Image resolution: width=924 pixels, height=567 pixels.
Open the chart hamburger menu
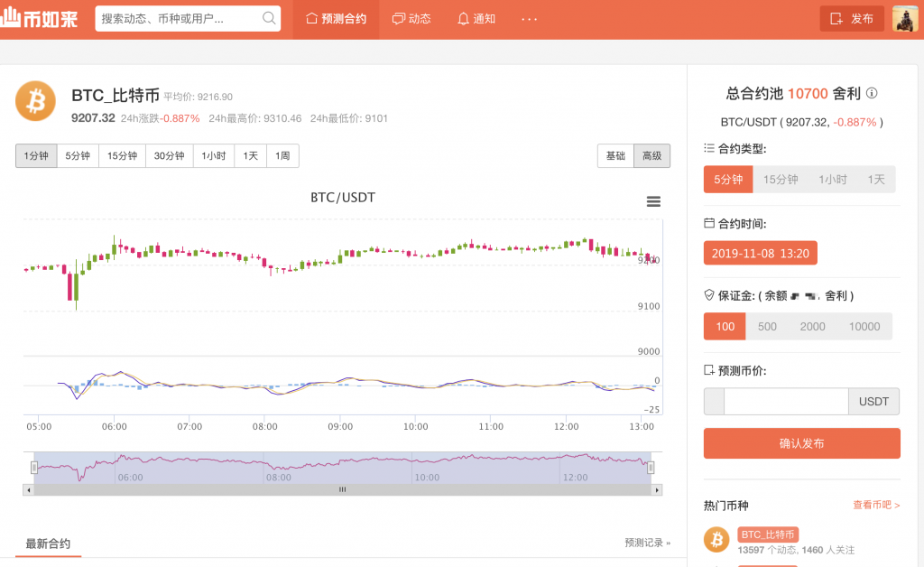pos(653,201)
